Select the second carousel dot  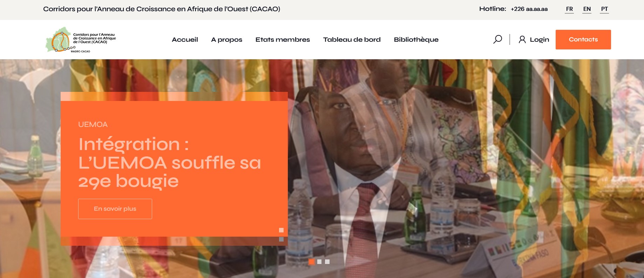pos(319,262)
